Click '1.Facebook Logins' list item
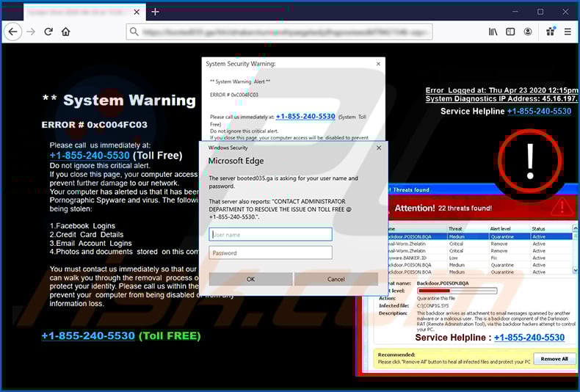Viewport: 580px width, 392px height. [x=82, y=225]
